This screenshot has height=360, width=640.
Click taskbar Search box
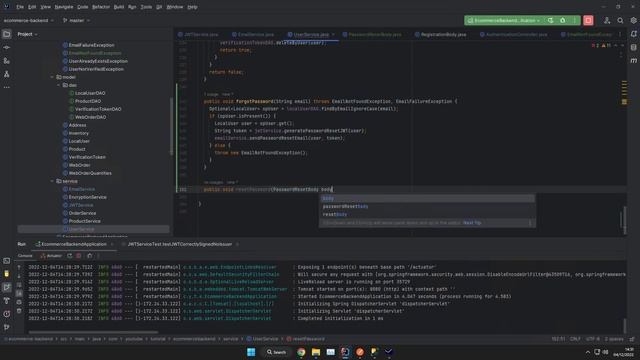(277, 352)
